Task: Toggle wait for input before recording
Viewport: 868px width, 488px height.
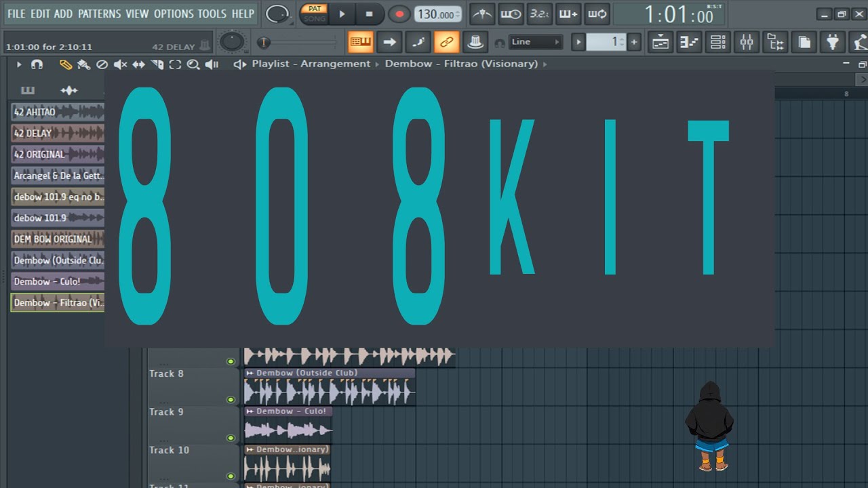Action: [x=511, y=14]
